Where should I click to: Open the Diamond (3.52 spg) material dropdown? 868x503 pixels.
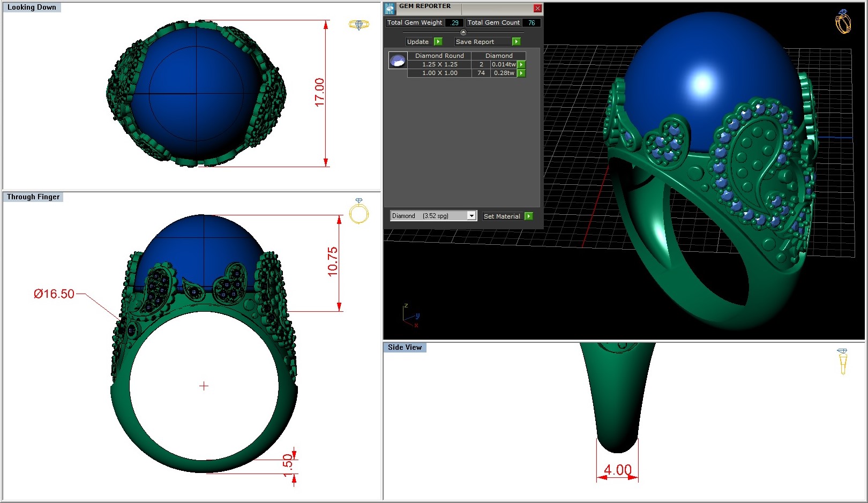(433, 216)
